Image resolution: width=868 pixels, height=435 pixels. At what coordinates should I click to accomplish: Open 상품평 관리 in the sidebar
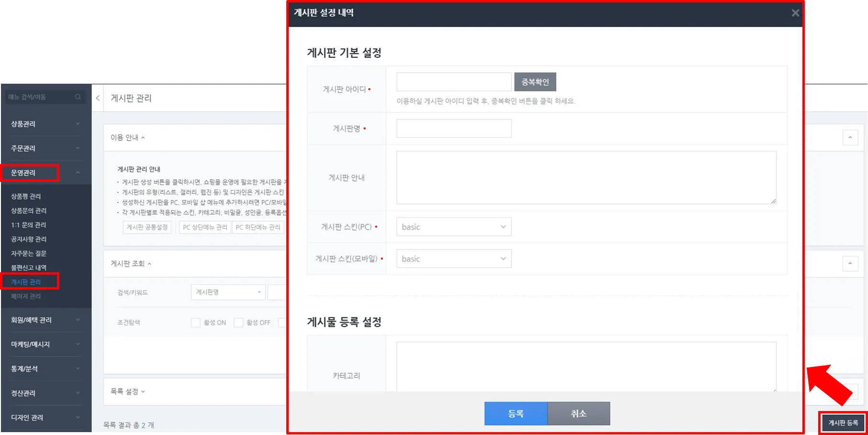[26, 196]
